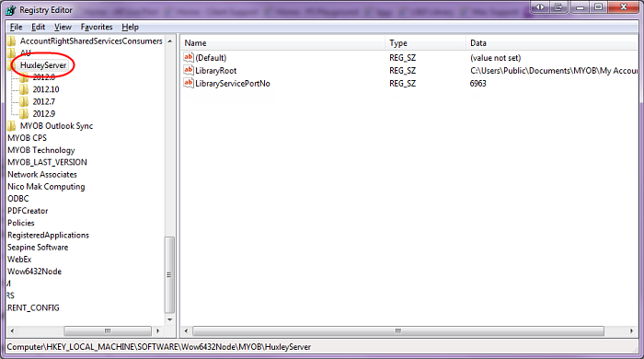Select the RegisteredApplications key
This screenshot has height=359, width=644.
(x=48, y=235)
